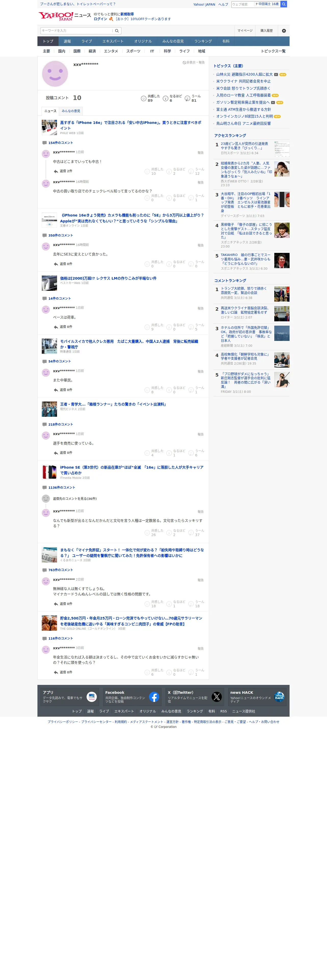Select the エキスパート navigation tab
Viewport: 327px width, 980px height.
pos(113,41)
